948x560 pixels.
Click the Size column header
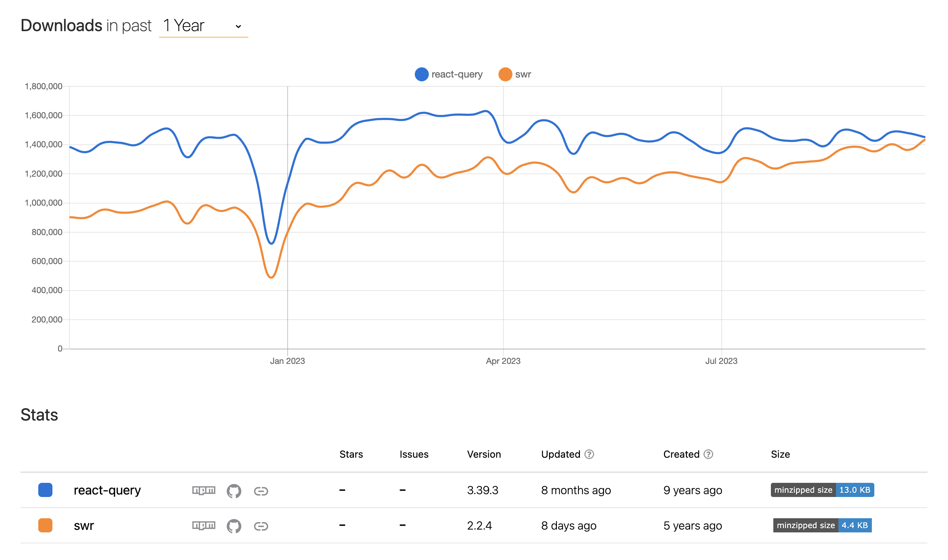point(780,454)
